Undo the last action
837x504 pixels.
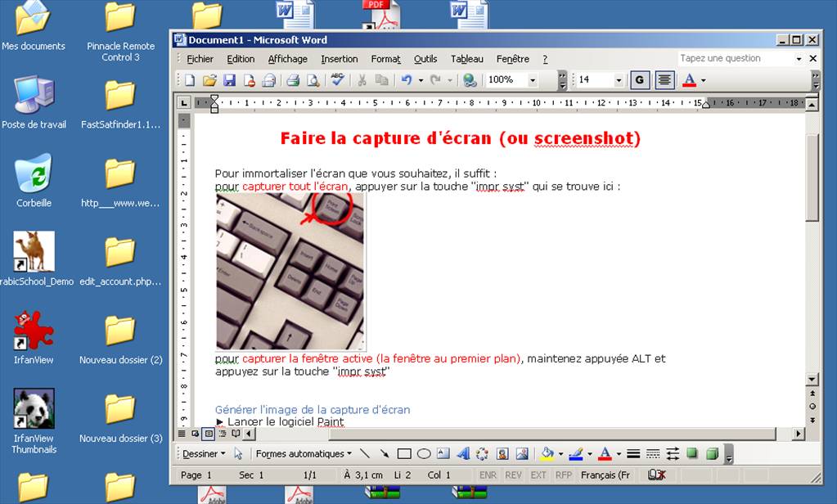tap(407, 80)
